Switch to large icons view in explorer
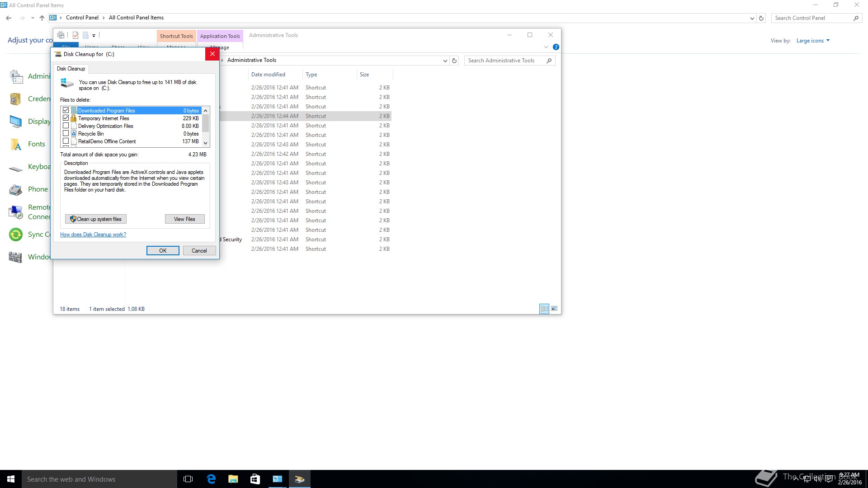Image resolution: width=868 pixels, height=488 pixels. (x=554, y=309)
